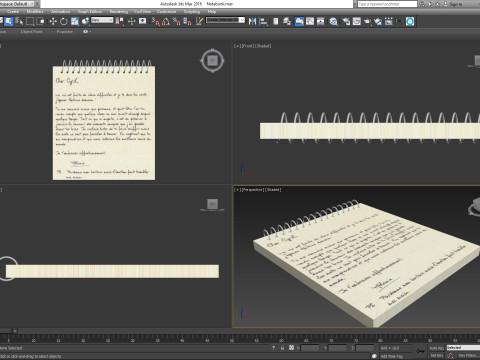Activate the Select and Scale tool
Viewport: 480px width, 360px height.
tap(75, 22)
